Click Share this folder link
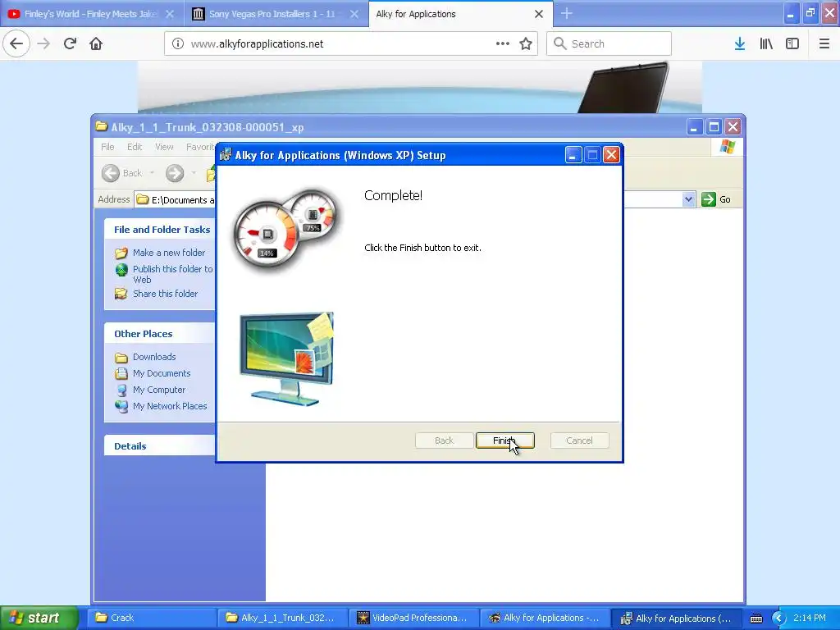Image resolution: width=840 pixels, height=630 pixels. click(x=165, y=294)
